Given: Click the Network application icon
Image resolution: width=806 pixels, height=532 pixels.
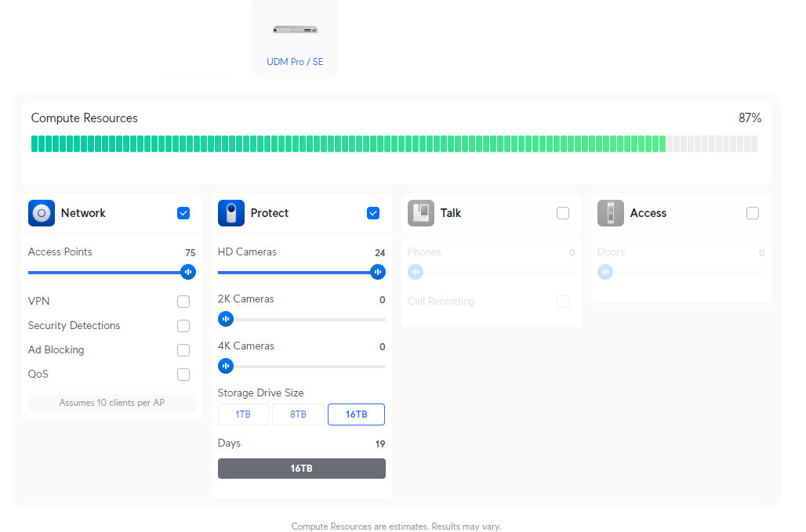Looking at the screenshot, I should coord(41,213).
